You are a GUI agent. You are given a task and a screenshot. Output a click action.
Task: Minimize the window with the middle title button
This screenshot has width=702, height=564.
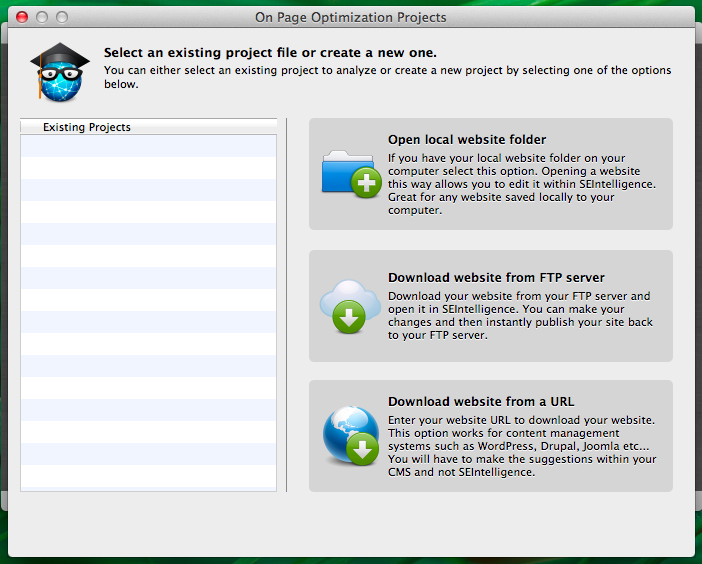42,17
